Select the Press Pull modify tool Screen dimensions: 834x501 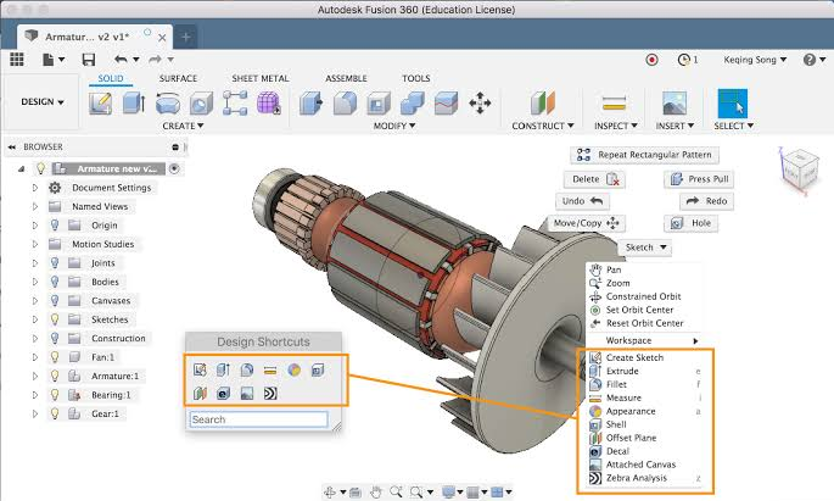pos(311,103)
